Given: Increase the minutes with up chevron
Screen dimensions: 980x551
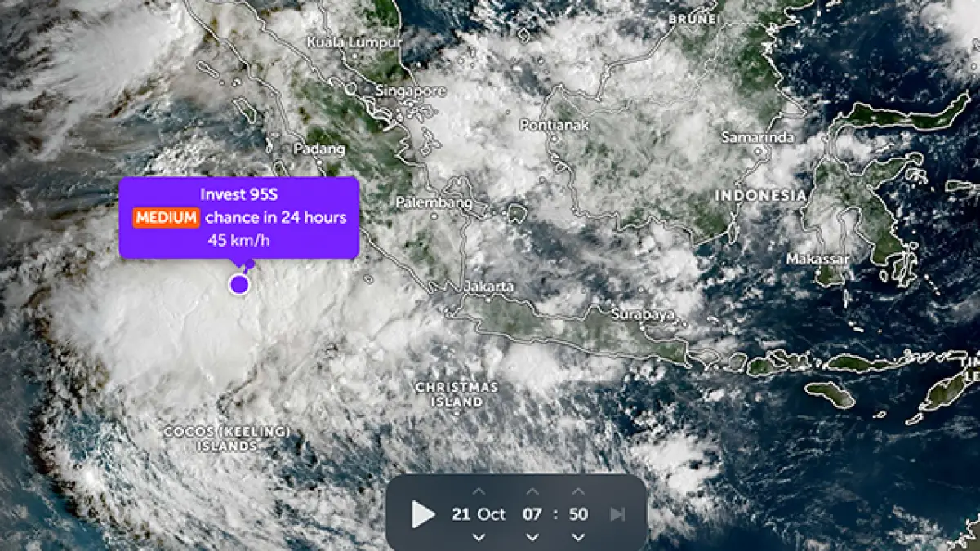Looking at the screenshot, I should [x=578, y=491].
